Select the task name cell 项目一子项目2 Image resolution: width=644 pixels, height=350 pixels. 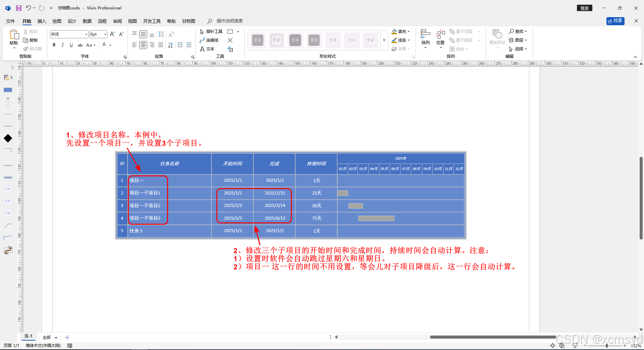(x=169, y=206)
